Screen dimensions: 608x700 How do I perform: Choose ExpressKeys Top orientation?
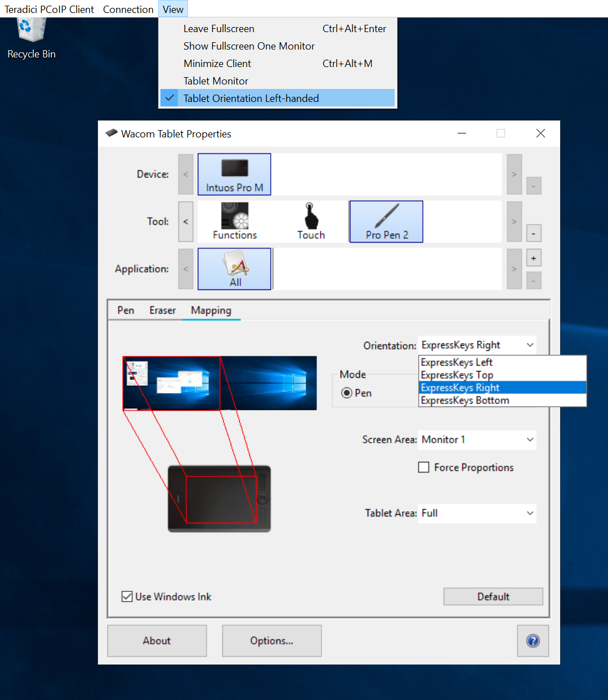[503, 375]
